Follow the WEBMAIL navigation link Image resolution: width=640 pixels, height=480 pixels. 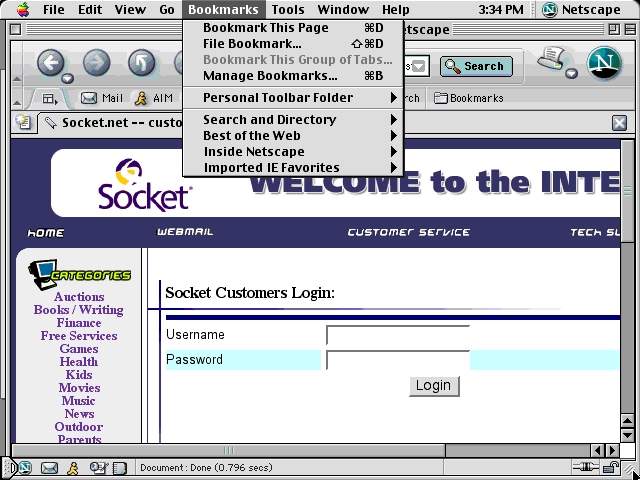(x=185, y=232)
